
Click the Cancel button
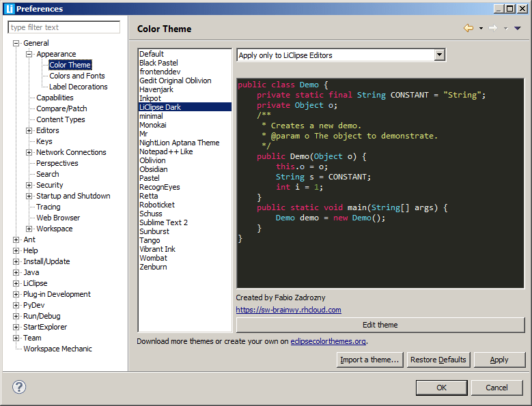click(496, 388)
